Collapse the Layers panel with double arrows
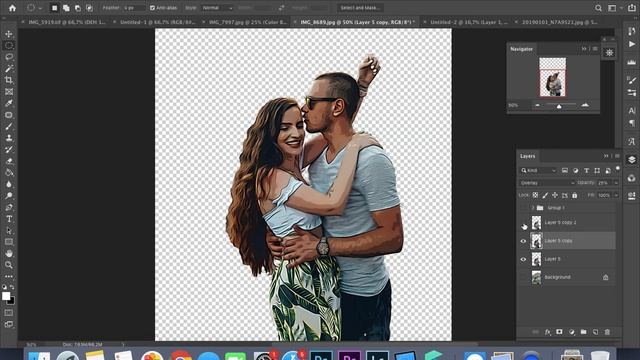Viewport: 640px width, 360px height. [606, 156]
